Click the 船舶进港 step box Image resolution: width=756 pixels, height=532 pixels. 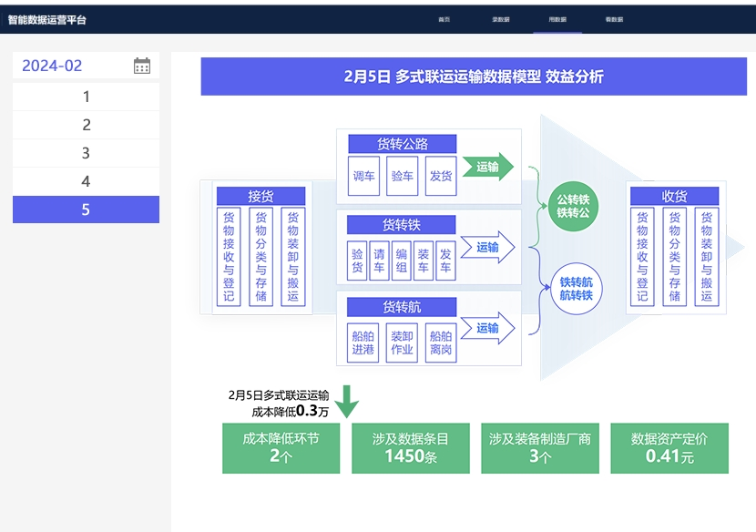363,343
